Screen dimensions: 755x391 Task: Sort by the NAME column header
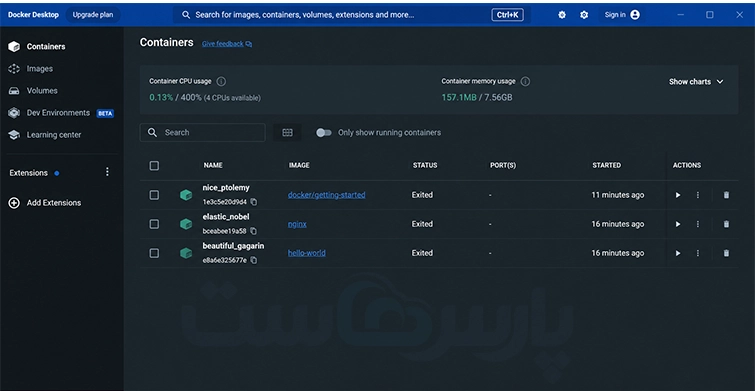coord(213,165)
